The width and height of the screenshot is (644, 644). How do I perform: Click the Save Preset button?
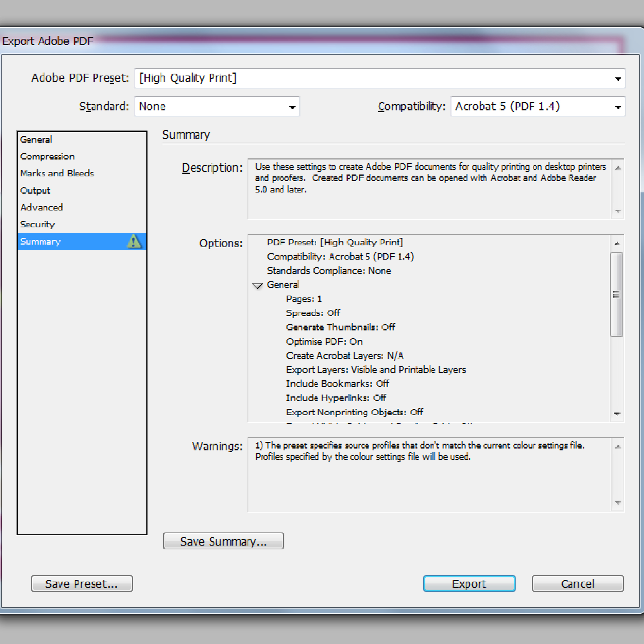click(x=82, y=584)
